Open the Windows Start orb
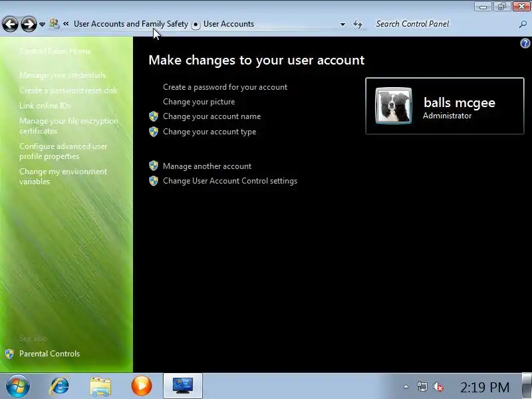Screen dimensions: 532x399 [x=18, y=386]
